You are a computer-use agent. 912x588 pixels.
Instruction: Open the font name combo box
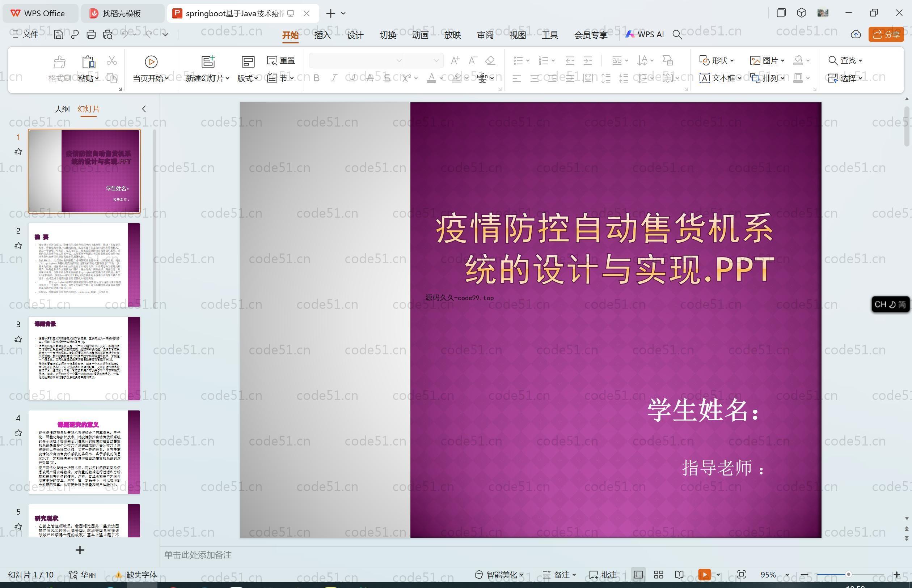(x=356, y=60)
